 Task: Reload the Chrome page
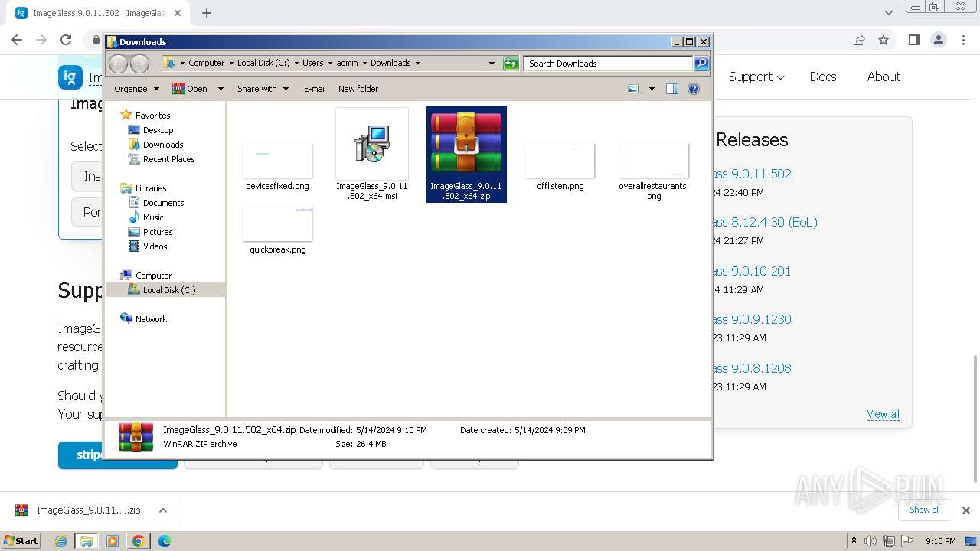click(x=66, y=40)
